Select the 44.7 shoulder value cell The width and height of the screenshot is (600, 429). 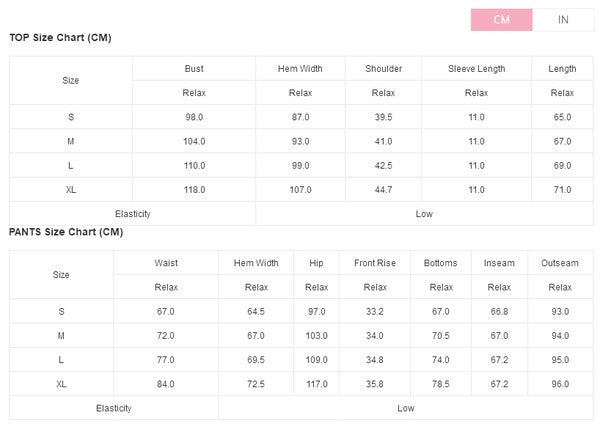[383, 190]
